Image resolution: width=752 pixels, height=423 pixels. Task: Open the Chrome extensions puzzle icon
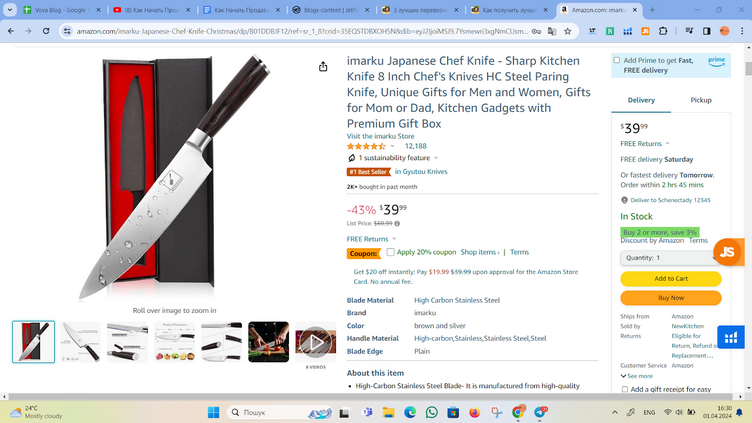click(x=663, y=31)
